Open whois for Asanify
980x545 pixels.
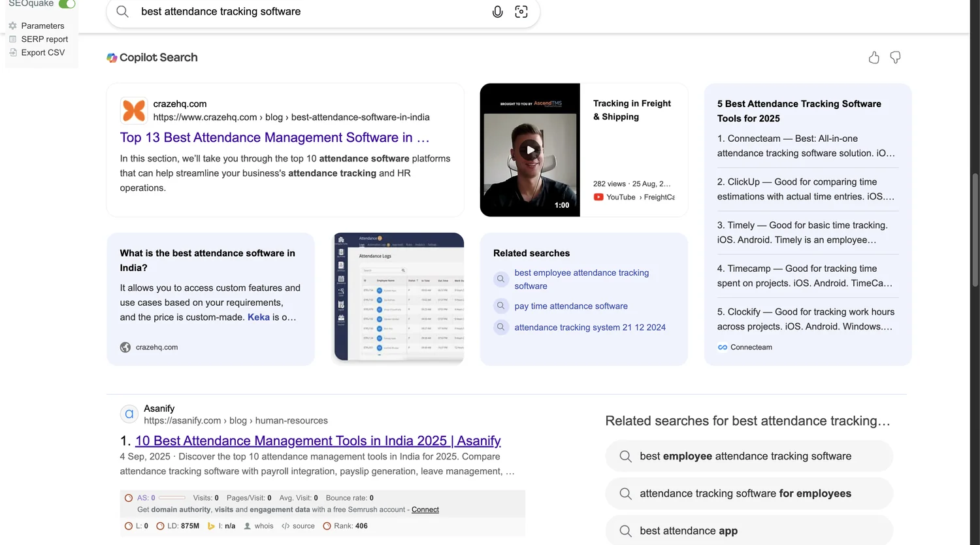(259, 526)
